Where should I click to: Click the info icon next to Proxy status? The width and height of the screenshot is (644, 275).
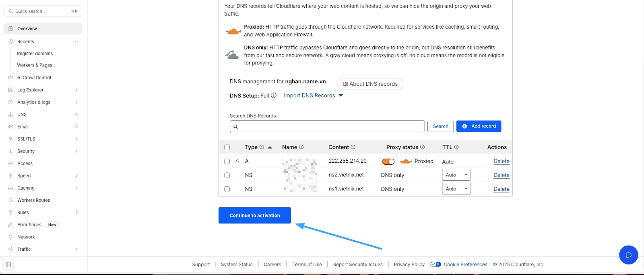(422, 147)
